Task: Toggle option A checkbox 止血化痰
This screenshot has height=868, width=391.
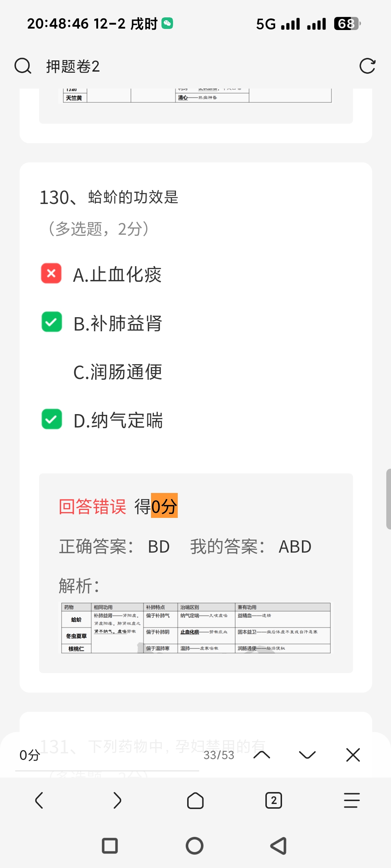Action: 51,273
